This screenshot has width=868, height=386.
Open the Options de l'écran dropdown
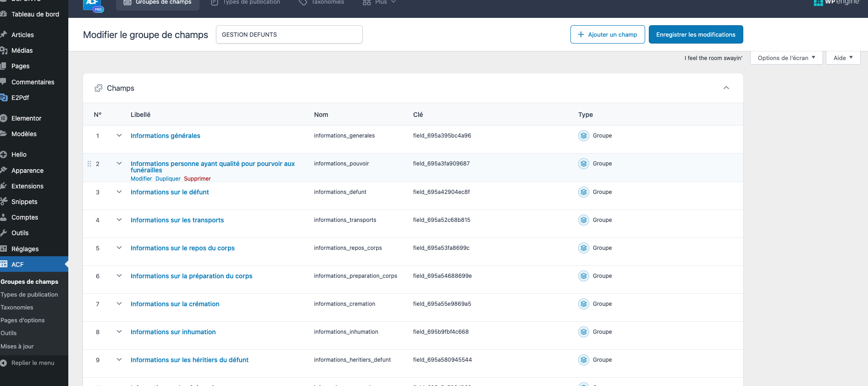pos(786,58)
